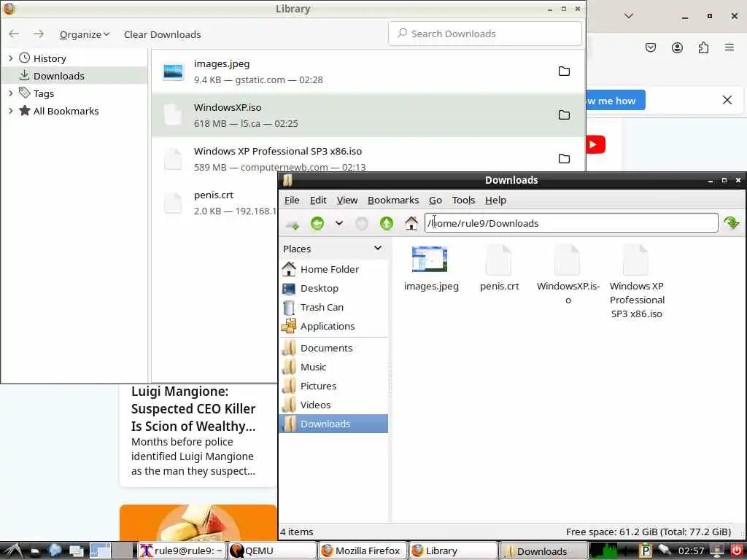The image size is (747, 560).
Task: Open Firefox account icon
Action: coord(677,47)
